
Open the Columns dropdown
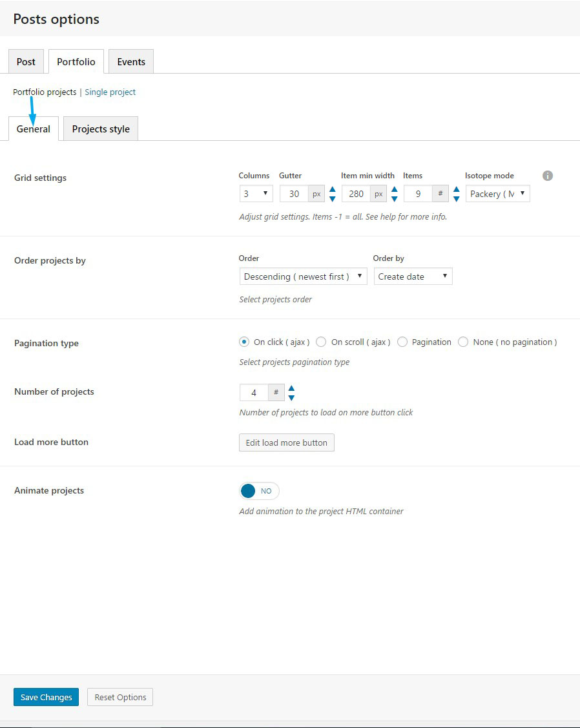[x=256, y=194]
